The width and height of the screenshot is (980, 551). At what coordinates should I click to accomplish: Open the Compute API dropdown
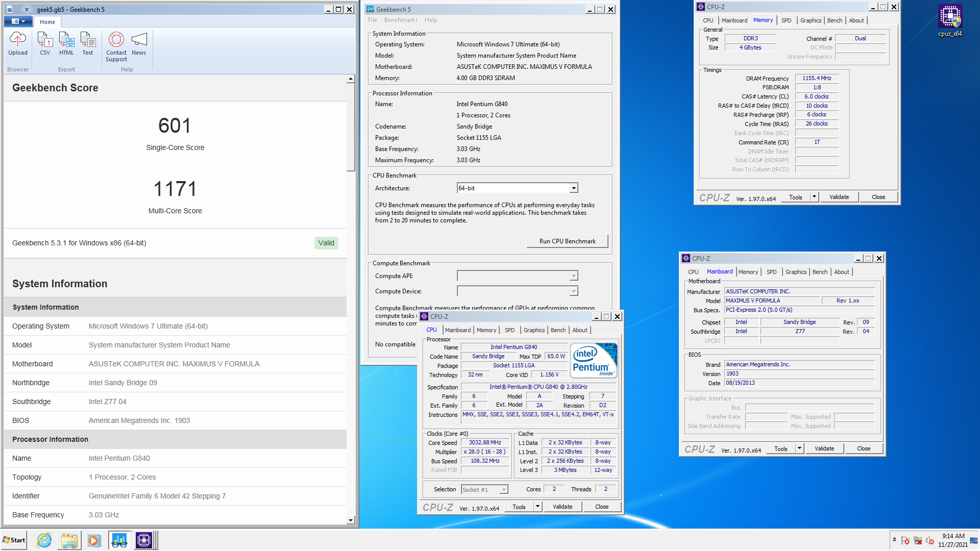point(517,276)
